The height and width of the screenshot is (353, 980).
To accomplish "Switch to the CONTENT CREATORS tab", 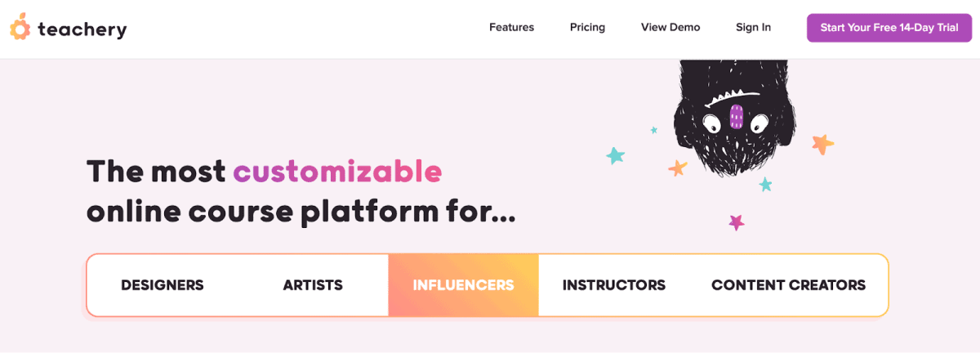I will (788, 285).
